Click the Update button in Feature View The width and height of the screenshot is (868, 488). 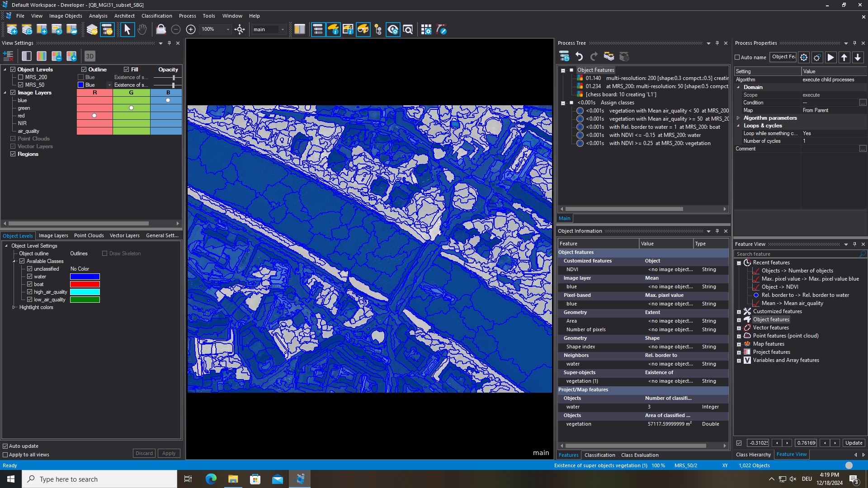[854, 443]
